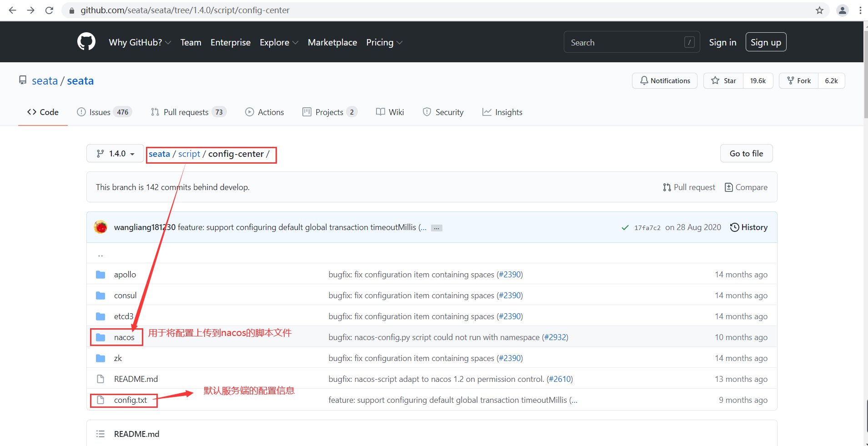Open the browser profile avatar icon
868x446 pixels.
[x=843, y=10]
